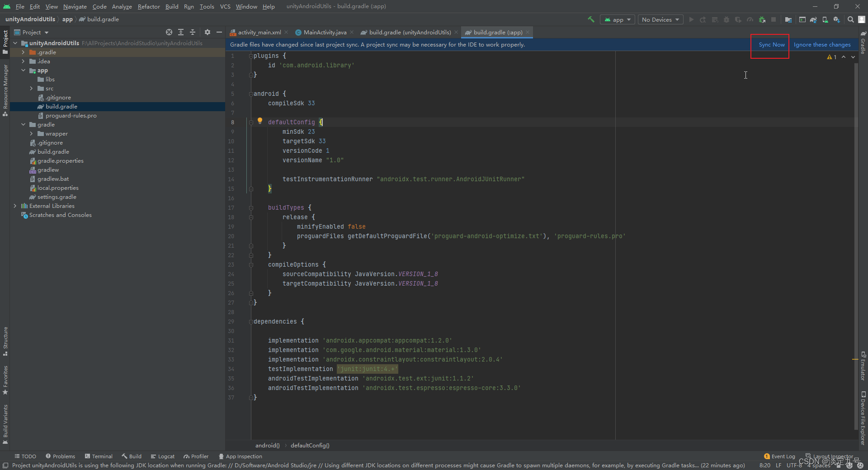Click the Collapse All icon in Project panel
Viewport: 868px width, 470px height.
tap(193, 32)
